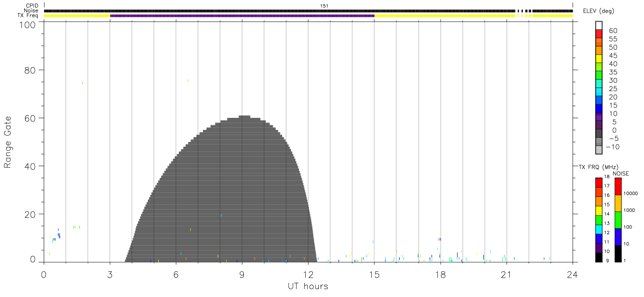This screenshot has width=644, height=297.
Task: Select blue swatch in NOISE colorbar
Action: (618, 237)
